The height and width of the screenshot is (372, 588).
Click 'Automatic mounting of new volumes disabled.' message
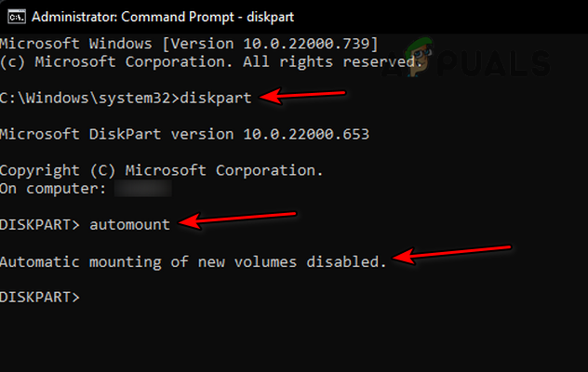click(x=193, y=261)
